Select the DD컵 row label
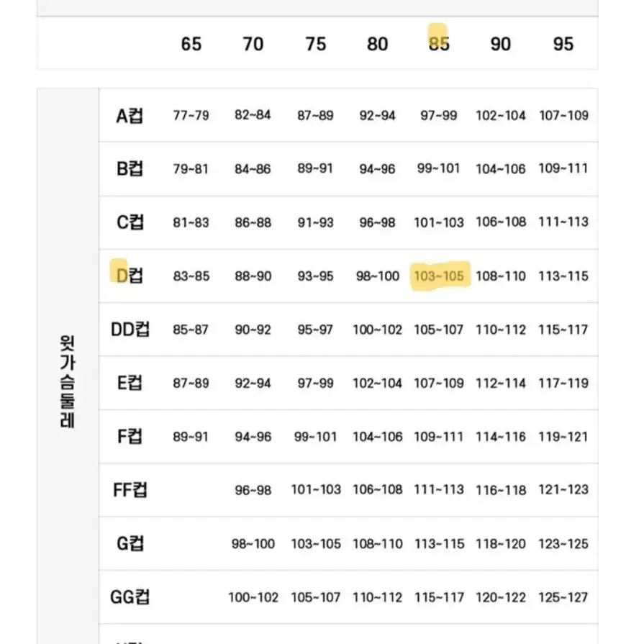The image size is (644, 644). [x=130, y=330]
